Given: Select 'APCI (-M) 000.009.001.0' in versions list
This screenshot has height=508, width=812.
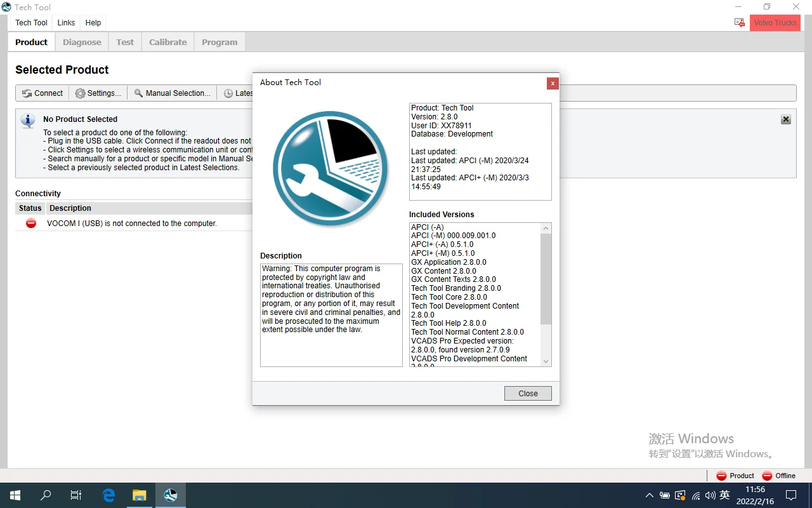Looking at the screenshot, I should 454,236.
